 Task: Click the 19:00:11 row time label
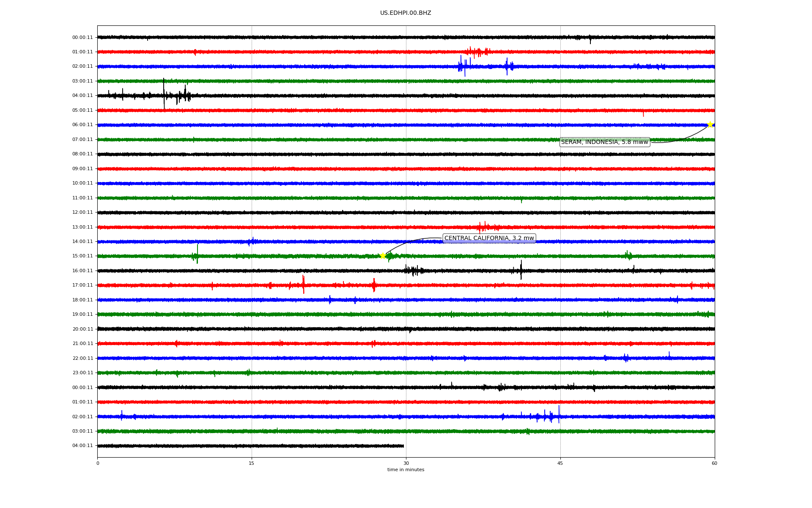(82, 315)
